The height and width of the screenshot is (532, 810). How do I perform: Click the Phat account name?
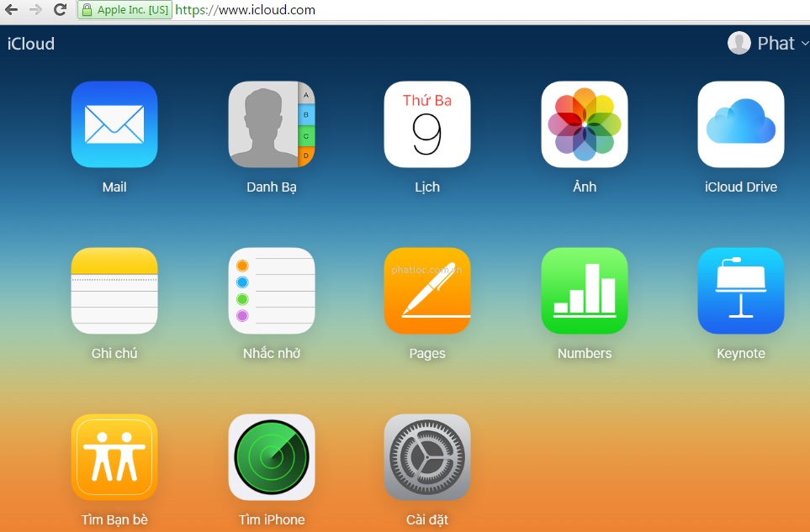(776, 44)
